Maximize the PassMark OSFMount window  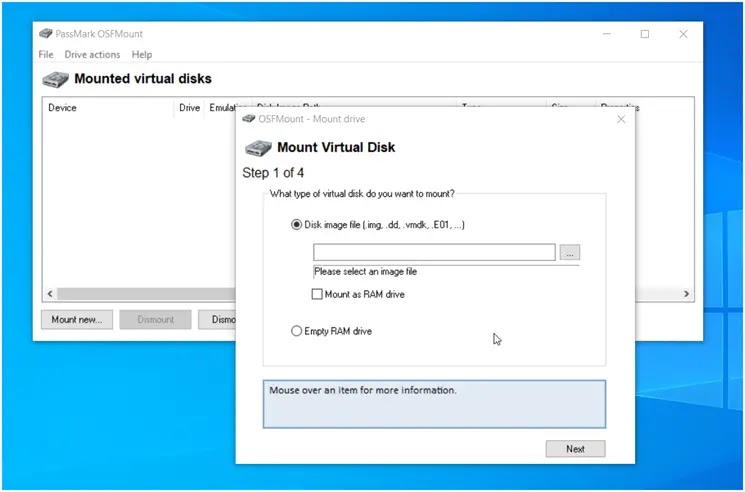click(x=645, y=34)
